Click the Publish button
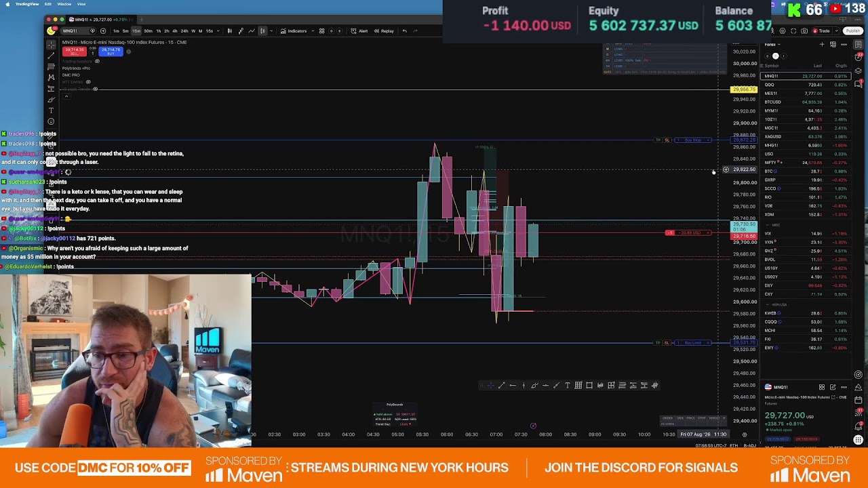Image resolution: width=868 pixels, height=488 pixels. point(853,31)
